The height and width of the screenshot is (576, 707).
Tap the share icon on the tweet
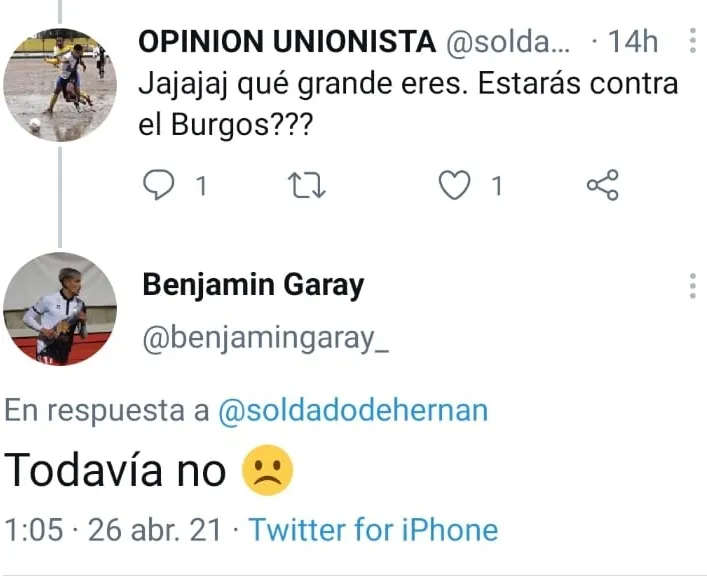602,185
